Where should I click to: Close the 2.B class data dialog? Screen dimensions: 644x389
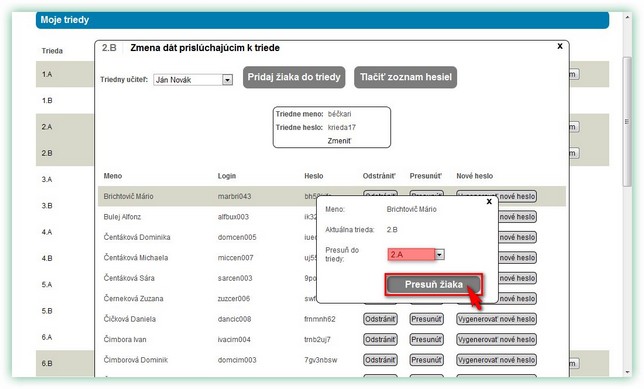(560, 46)
